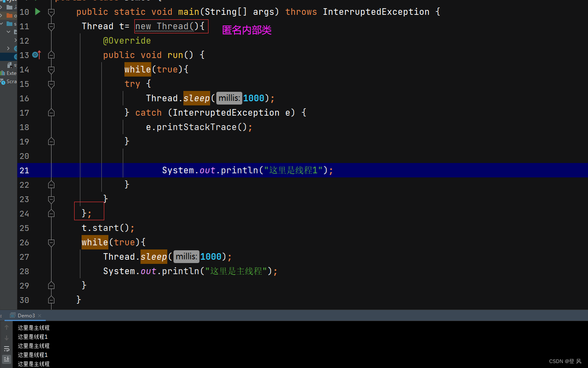Select the orange folder in the project tree
The width and height of the screenshot is (588, 368).
point(9,16)
